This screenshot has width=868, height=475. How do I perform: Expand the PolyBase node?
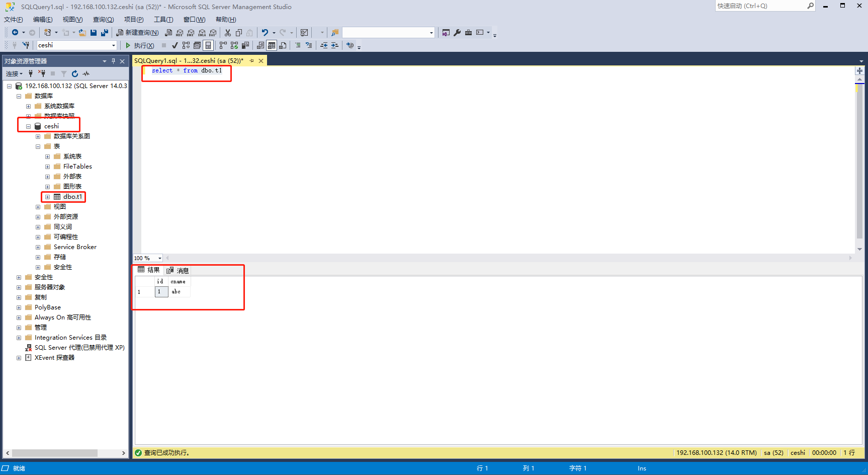tap(19, 307)
